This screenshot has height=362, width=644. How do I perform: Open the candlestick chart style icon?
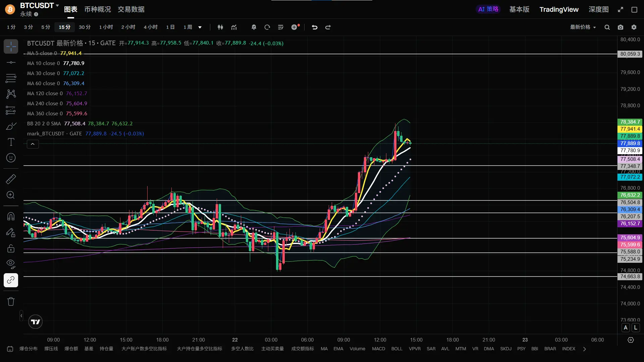coord(220,27)
